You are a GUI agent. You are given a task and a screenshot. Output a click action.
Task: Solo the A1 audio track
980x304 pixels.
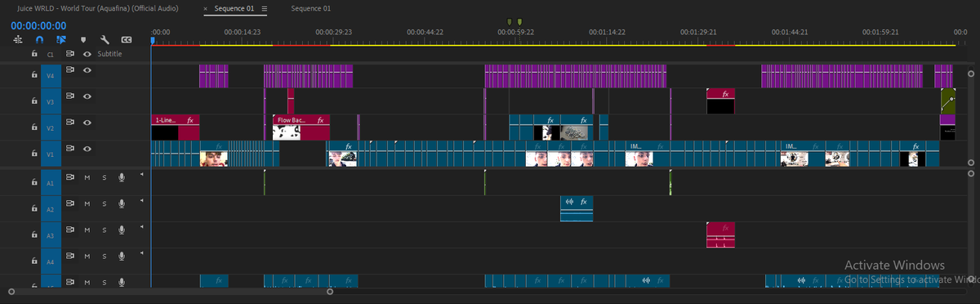(104, 177)
